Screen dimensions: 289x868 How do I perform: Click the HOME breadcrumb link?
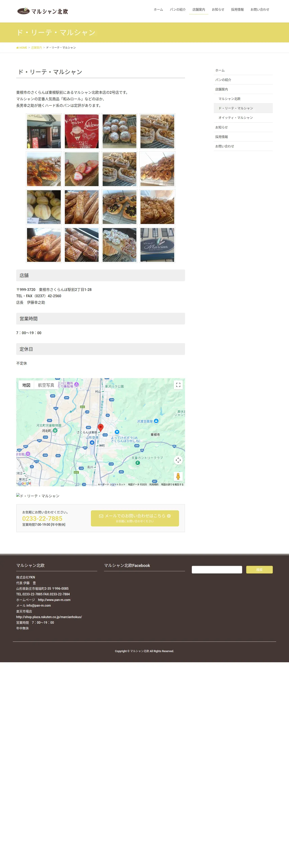pos(22,48)
